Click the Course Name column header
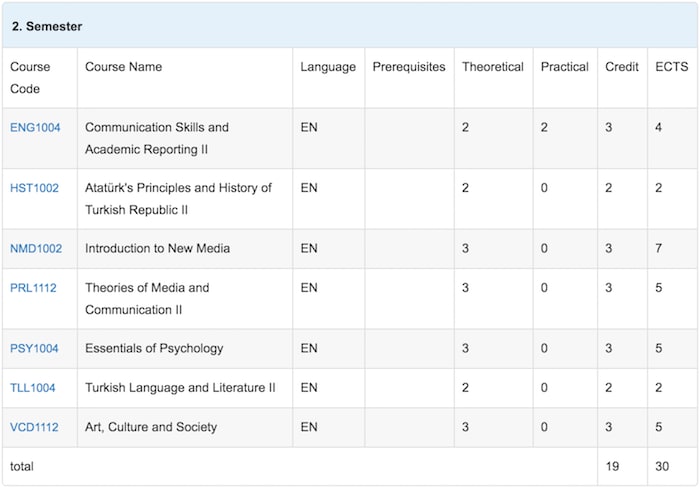 [123, 67]
